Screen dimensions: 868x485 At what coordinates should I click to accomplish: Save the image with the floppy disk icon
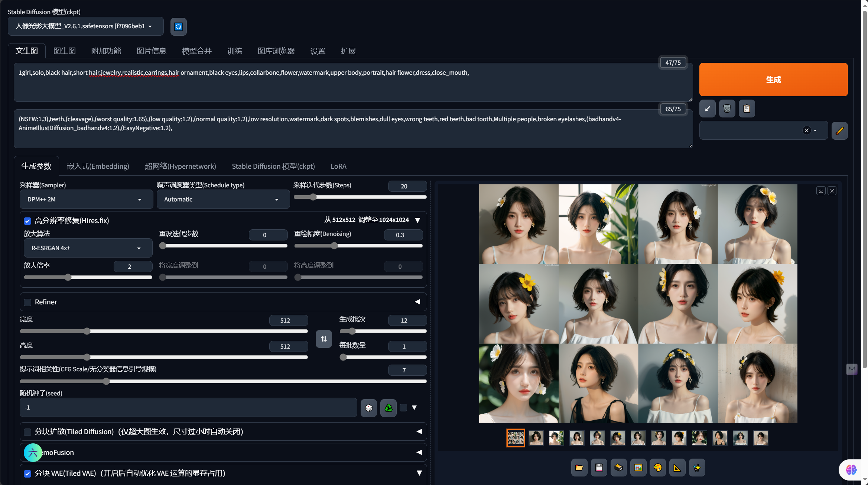(599, 468)
